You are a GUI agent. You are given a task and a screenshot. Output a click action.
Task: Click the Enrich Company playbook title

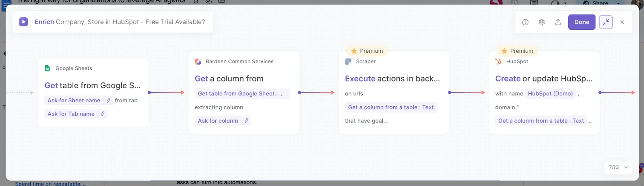(120, 22)
